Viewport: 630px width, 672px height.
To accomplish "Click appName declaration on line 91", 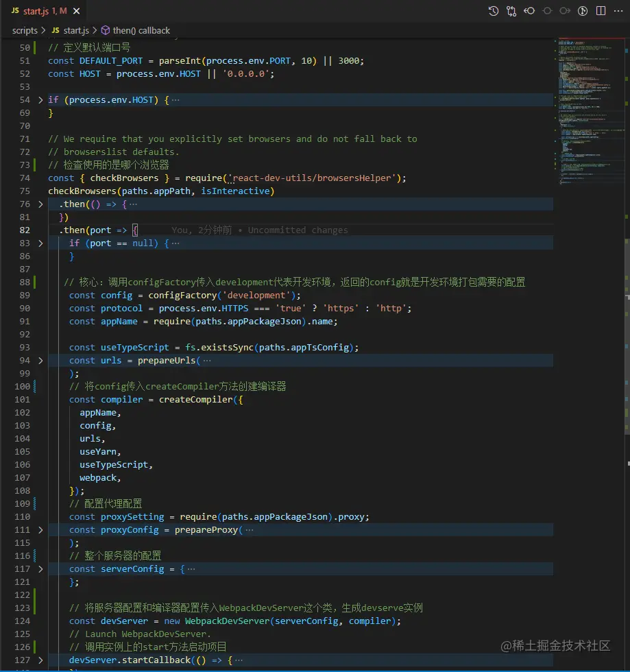I will point(119,322).
